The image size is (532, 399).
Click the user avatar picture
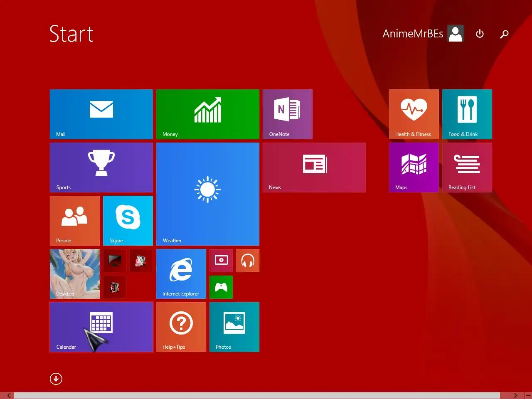[456, 34]
